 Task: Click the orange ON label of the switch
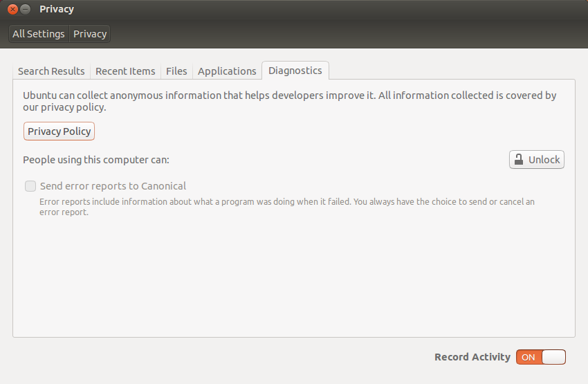pyautogui.click(x=529, y=358)
